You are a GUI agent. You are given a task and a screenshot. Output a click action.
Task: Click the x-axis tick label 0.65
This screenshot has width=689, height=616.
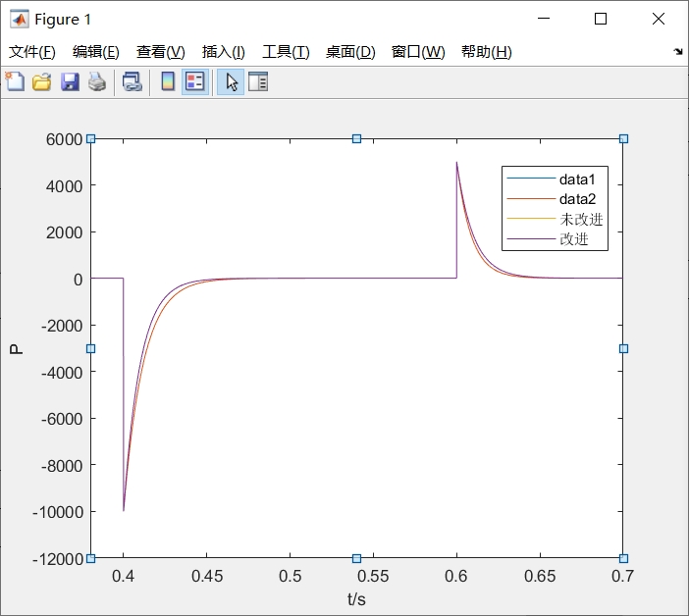(x=540, y=576)
